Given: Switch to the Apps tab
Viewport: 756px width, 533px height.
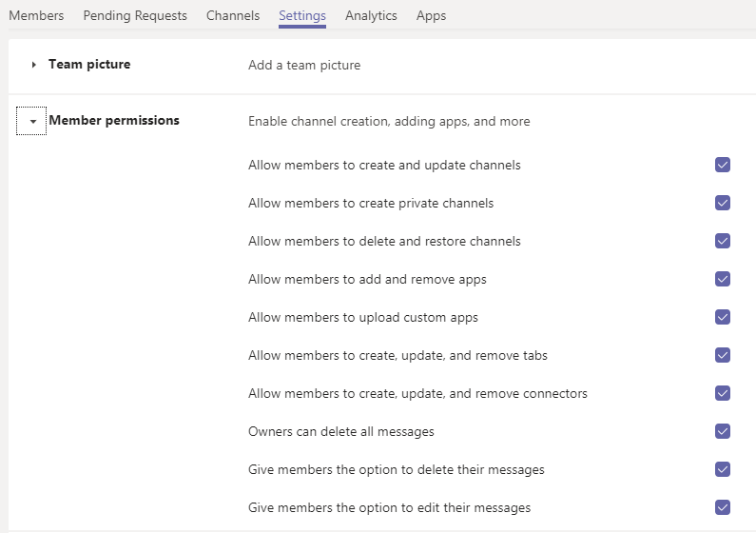Looking at the screenshot, I should coord(431,16).
